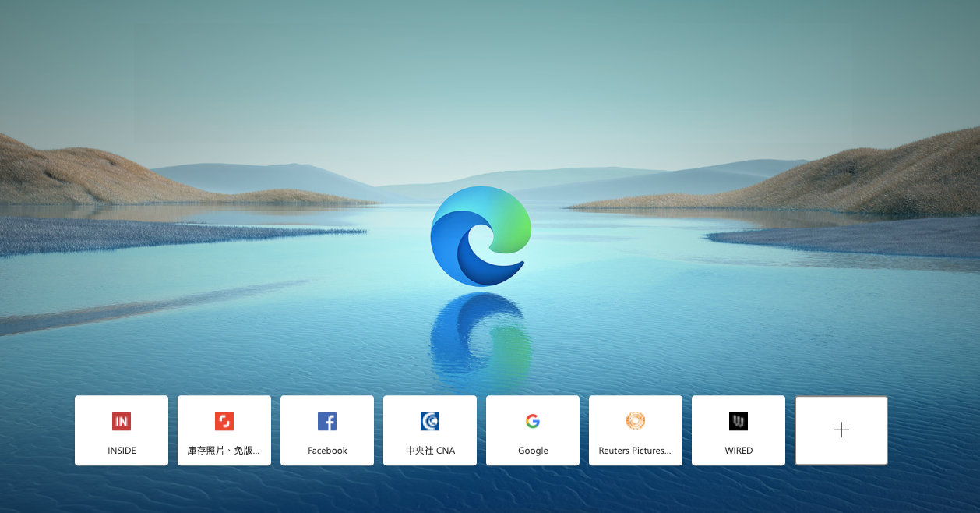Go to the Google quick link tile
Viewport: 980px width, 513px height.
click(533, 430)
